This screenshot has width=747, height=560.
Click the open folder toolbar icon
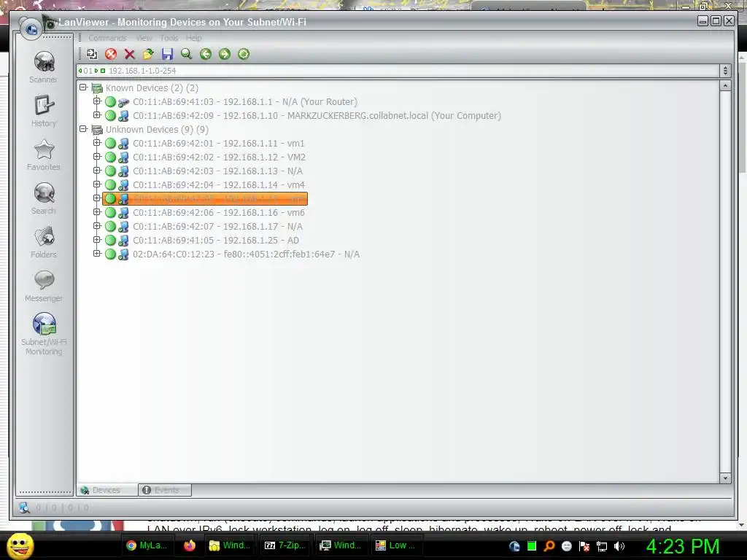tap(148, 54)
